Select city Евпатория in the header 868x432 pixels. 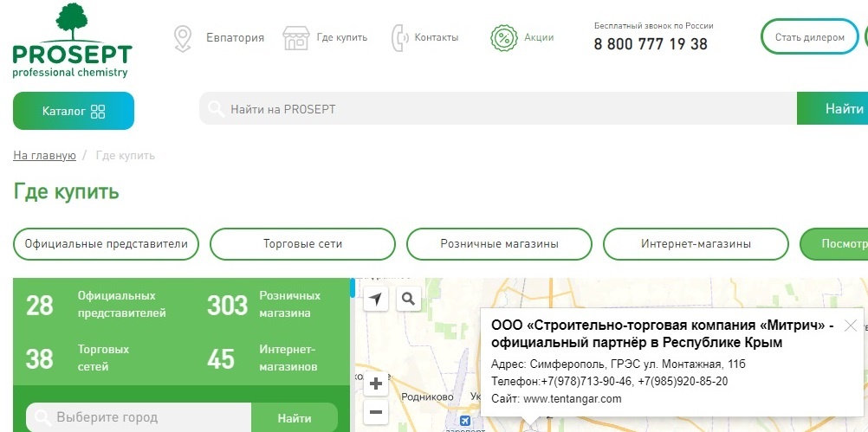pos(236,38)
